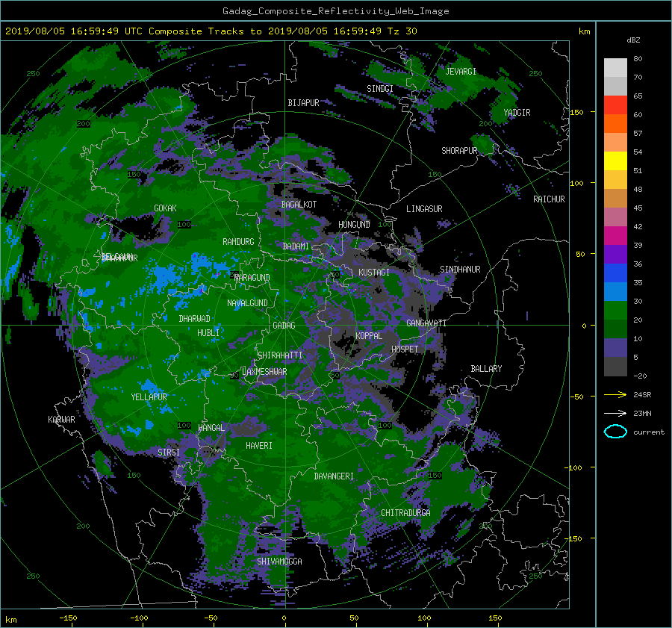
Task: Pick the slate violet 10 dBZ swatch
Action: tap(615, 347)
